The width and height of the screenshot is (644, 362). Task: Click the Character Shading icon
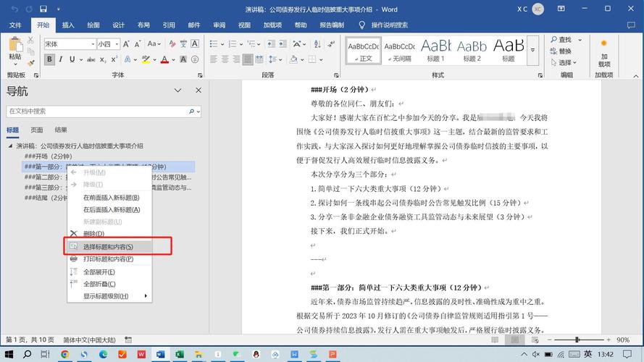tap(183, 60)
